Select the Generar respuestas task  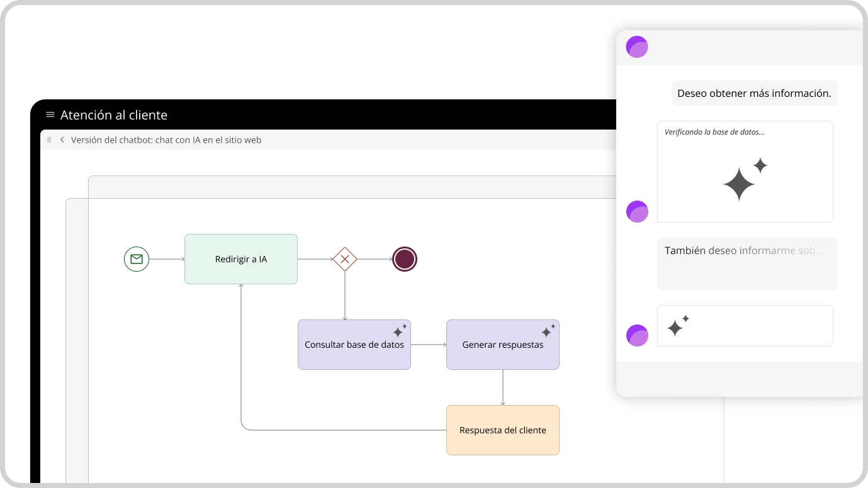503,345
